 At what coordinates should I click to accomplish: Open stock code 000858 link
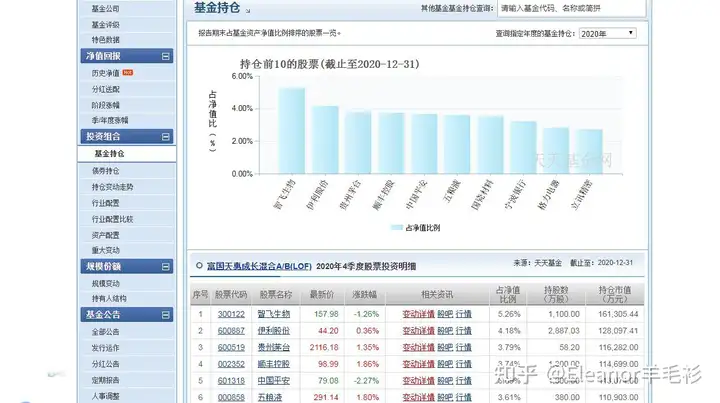(x=231, y=397)
